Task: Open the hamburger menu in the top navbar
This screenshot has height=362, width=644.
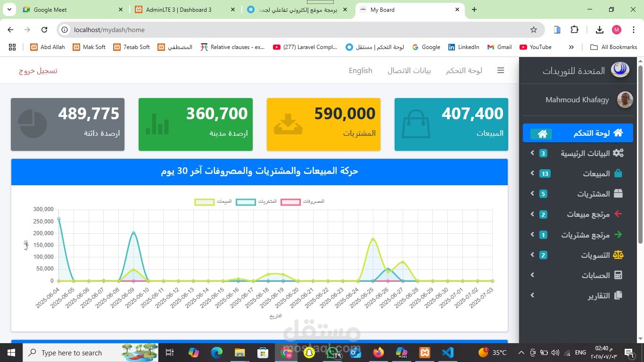Action: pos(501,70)
